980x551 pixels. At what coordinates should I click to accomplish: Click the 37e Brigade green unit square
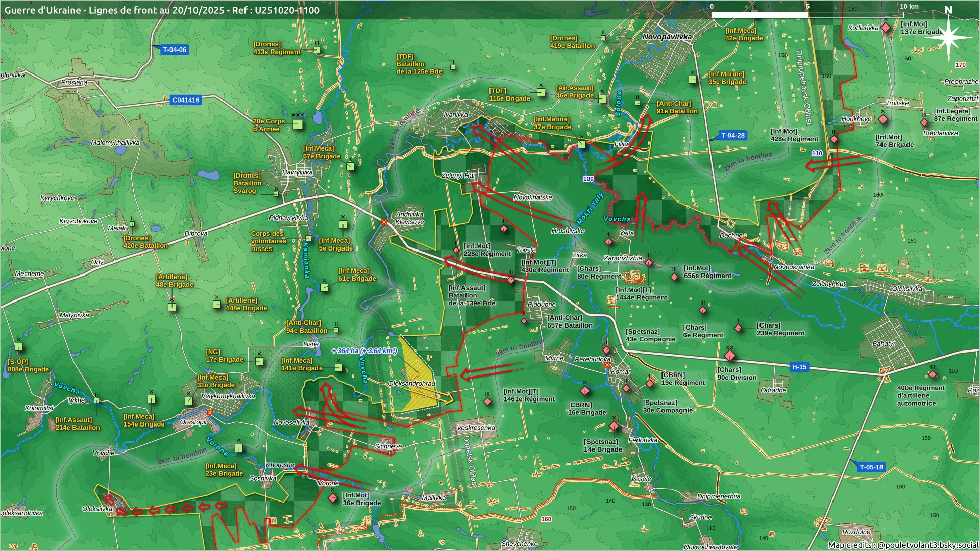(581, 144)
